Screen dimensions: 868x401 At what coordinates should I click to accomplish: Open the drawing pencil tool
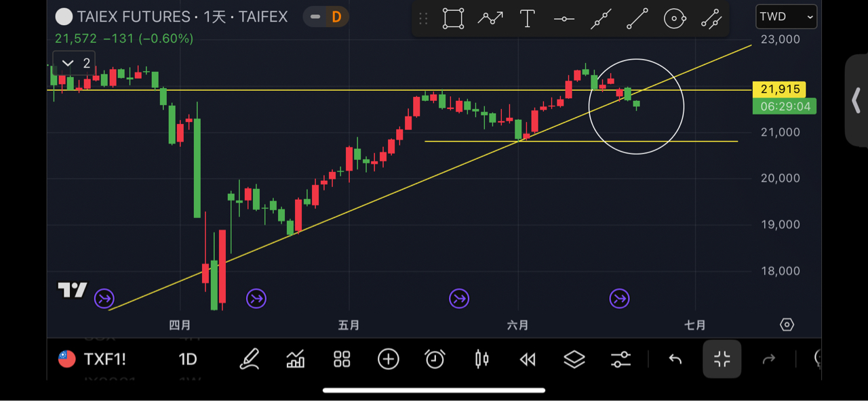click(250, 359)
